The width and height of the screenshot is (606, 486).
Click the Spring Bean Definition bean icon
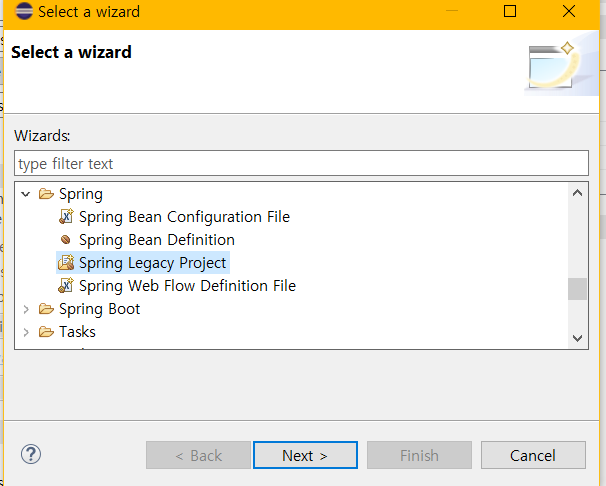66,240
